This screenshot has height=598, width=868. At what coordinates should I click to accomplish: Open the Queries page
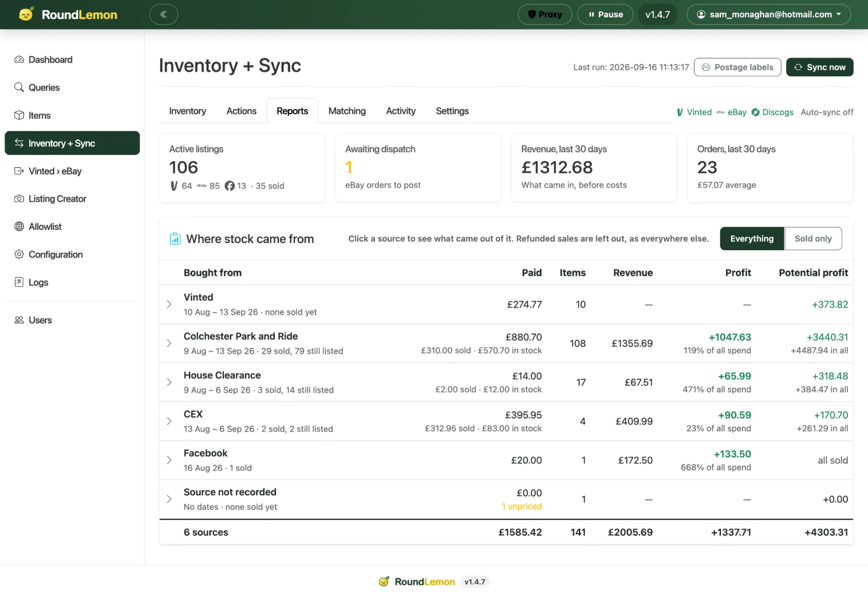(72, 87)
